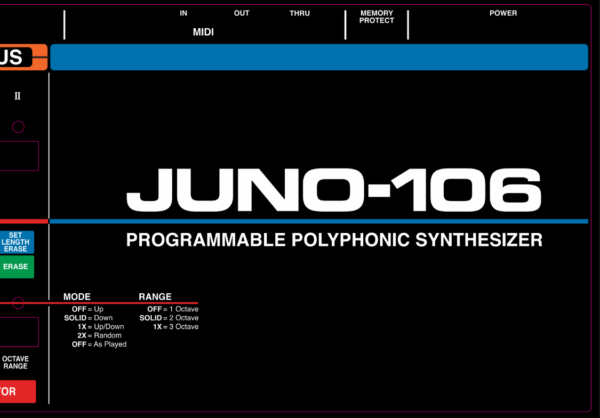Click the PROGRAMMABLE POLYPHONIC SYNTHESIZER text
Viewport: 600px width, 418px height.
[x=334, y=240]
